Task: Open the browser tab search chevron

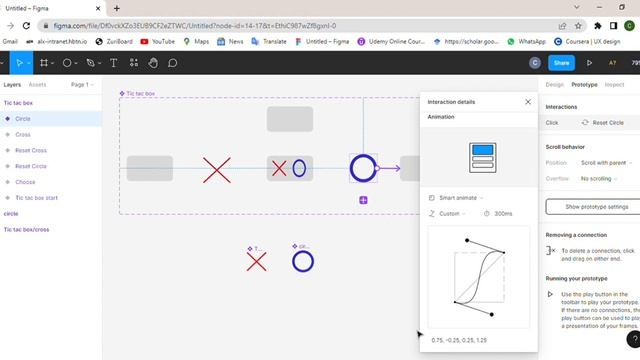Action: 576,7
